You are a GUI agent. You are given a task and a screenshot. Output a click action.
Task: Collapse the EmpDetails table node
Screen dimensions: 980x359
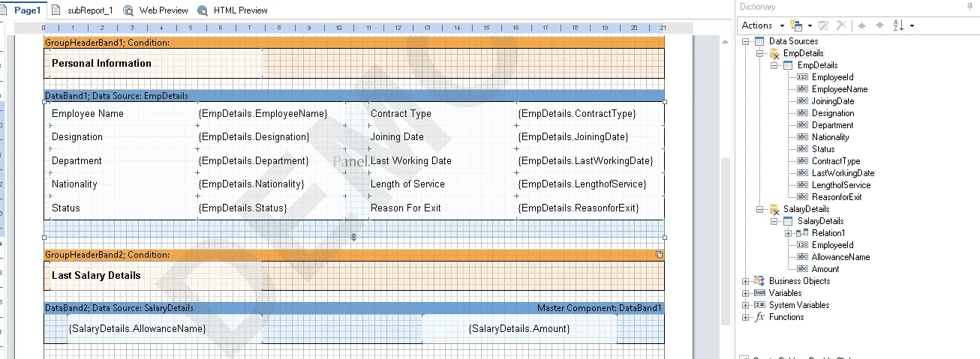tap(774, 65)
